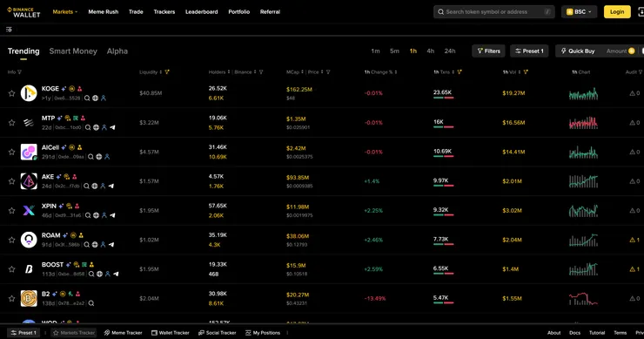Open the Trade menu item

(x=136, y=12)
